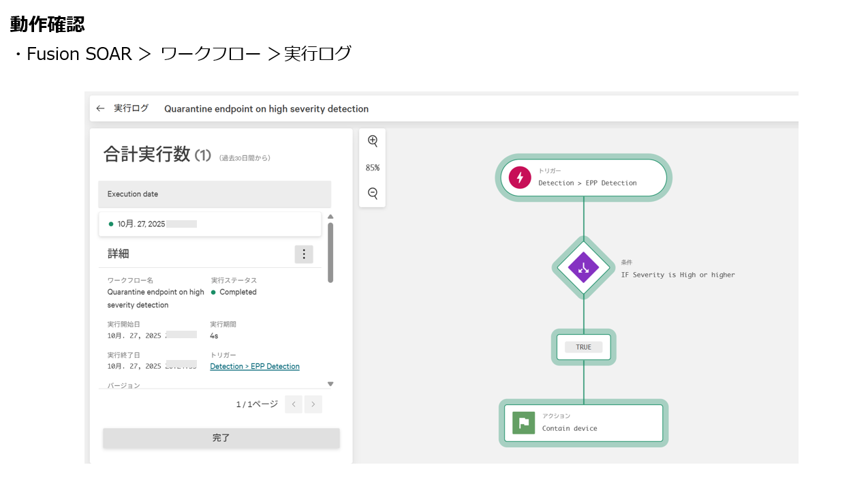This screenshot has width=868, height=480.
Task: Click the 85% zoom level indicator
Action: tap(373, 168)
